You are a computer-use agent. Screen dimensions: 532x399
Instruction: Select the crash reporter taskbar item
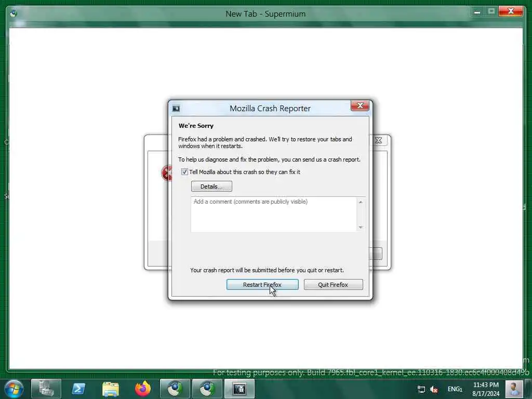point(240,389)
